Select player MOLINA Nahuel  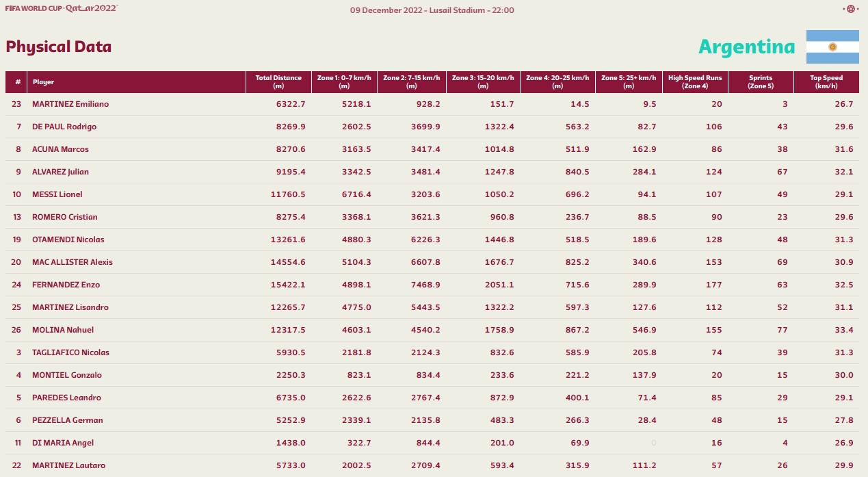click(x=63, y=330)
